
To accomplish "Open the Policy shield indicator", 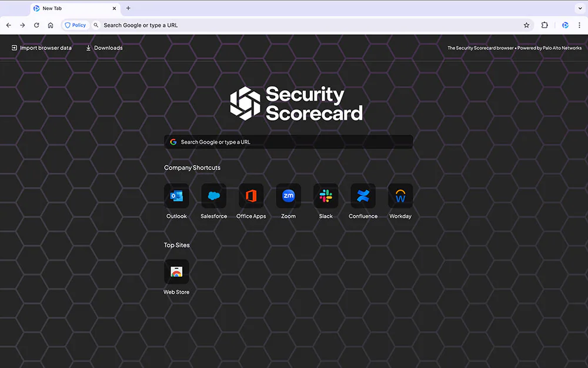I will 75,25.
